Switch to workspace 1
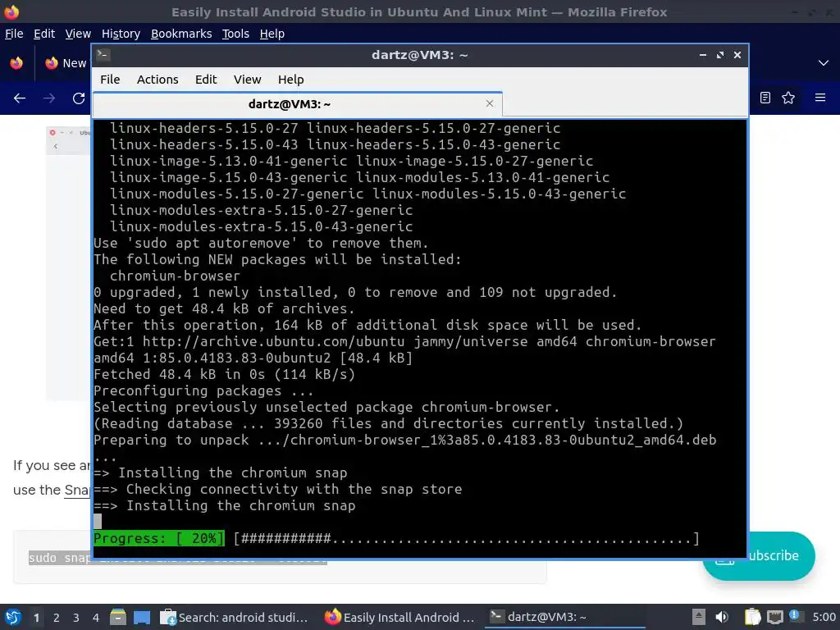This screenshot has height=630, width=840. (36, 618)
